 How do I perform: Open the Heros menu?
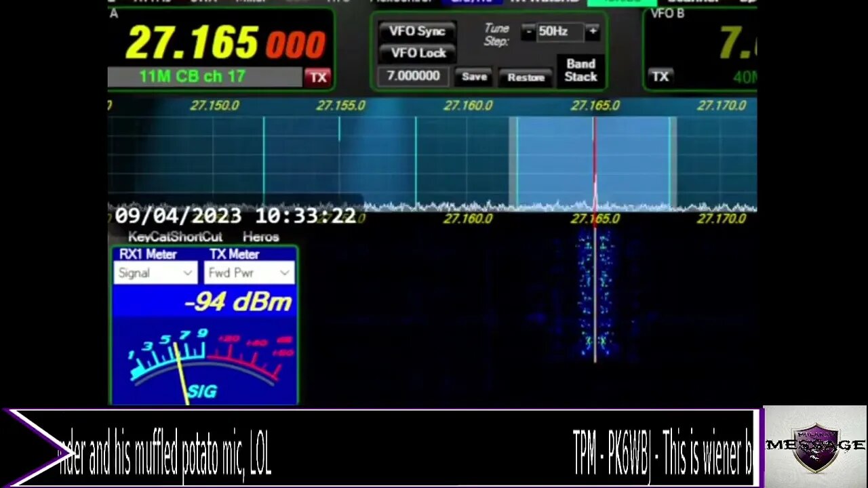[x=261, y=237]
